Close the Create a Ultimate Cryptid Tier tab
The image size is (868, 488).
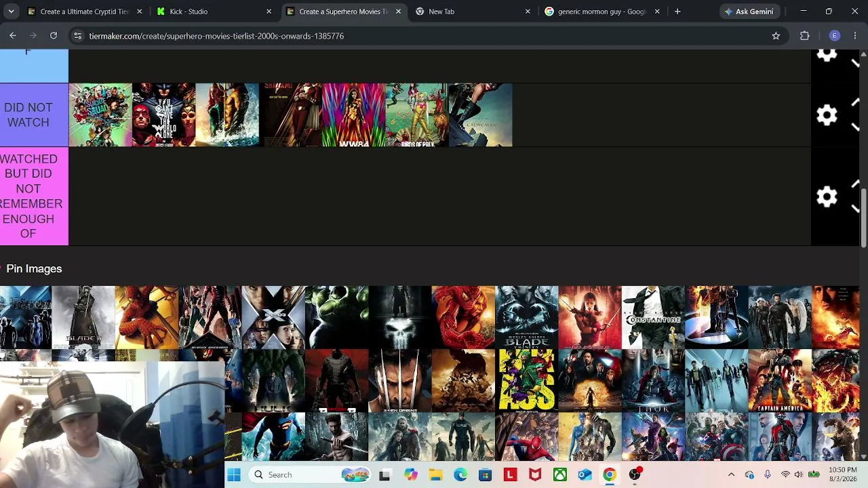tap(139, 12)
